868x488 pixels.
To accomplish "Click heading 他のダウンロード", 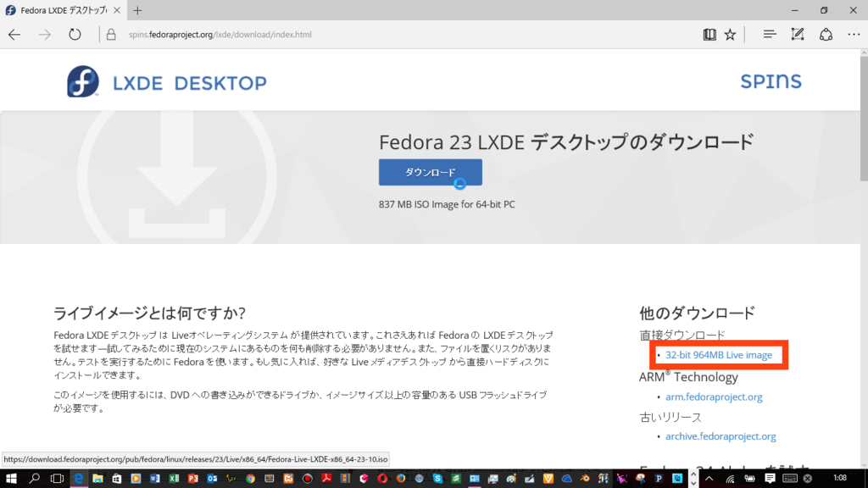I will tap(697, 313).
